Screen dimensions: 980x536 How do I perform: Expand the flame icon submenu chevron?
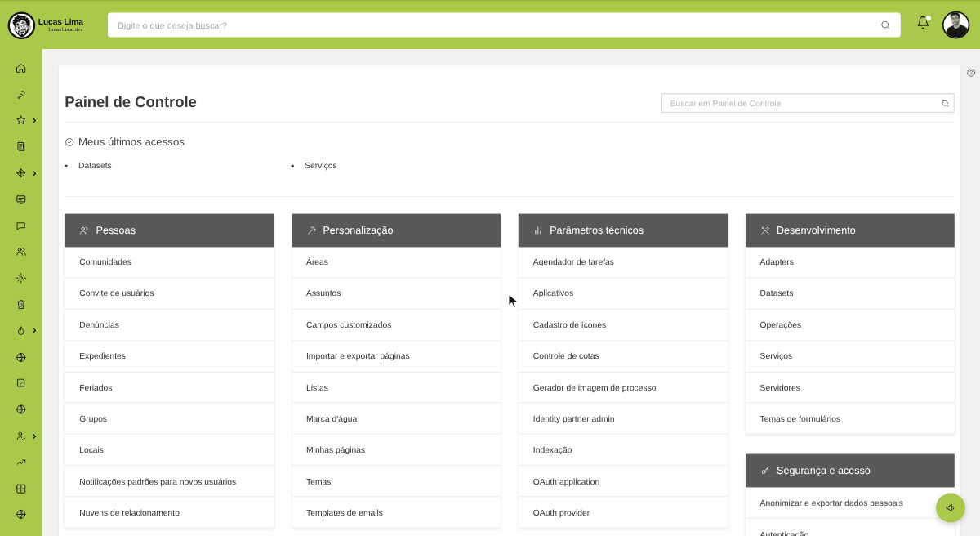(34, 330)
